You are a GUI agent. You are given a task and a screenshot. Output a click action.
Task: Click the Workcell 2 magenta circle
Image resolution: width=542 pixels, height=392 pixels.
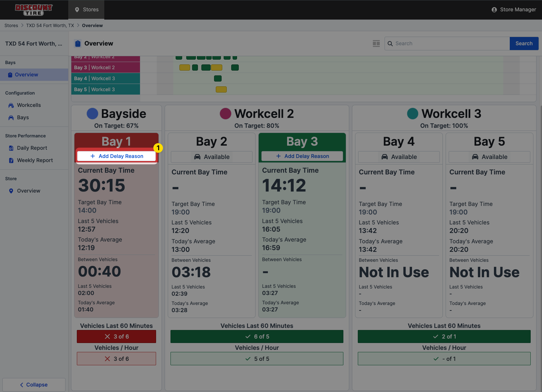point(225,114)
